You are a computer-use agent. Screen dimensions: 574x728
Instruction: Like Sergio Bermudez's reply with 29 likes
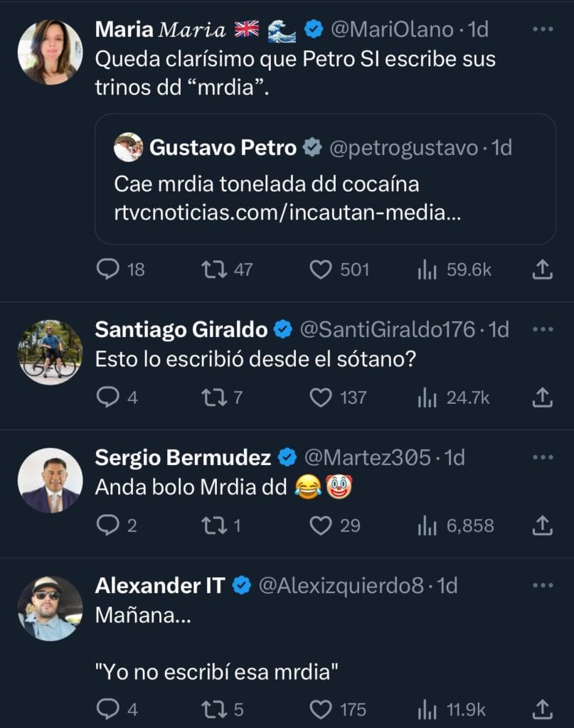(321, 525)
